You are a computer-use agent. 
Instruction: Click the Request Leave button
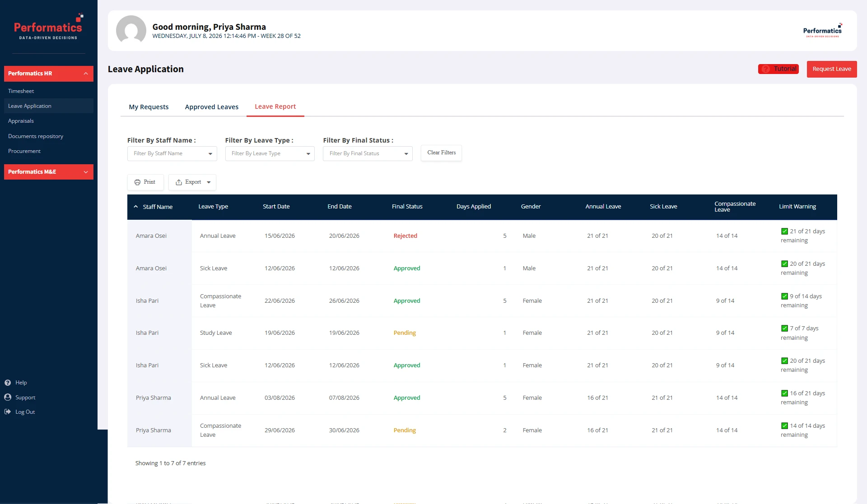click(832, 69)
